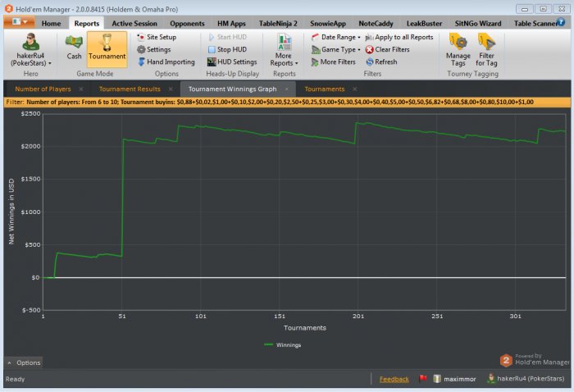The width and height of the screenshot is (574, 392).
Task: Open the Feedback link
Action: point(394,379)
